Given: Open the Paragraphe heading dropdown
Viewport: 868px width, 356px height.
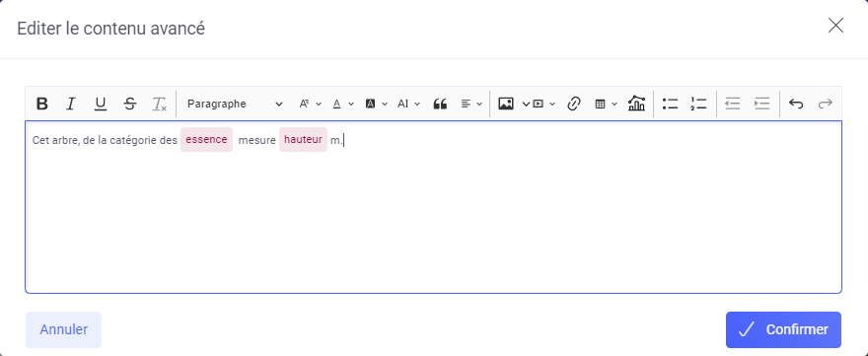Looking at the screenshot, I should (235, 104).
